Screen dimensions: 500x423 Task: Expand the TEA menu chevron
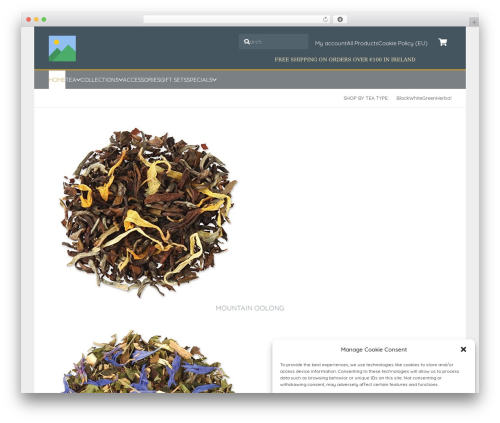tap(79, 80)
